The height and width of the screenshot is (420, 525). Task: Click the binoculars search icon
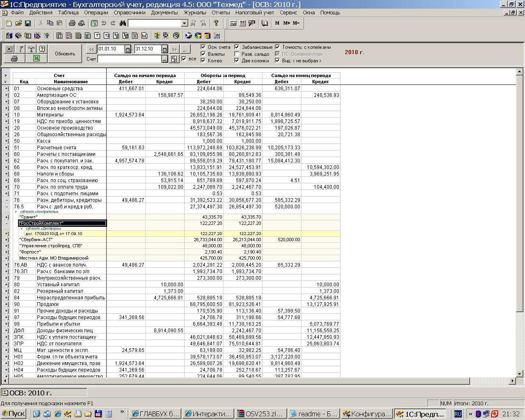point(122,23)
